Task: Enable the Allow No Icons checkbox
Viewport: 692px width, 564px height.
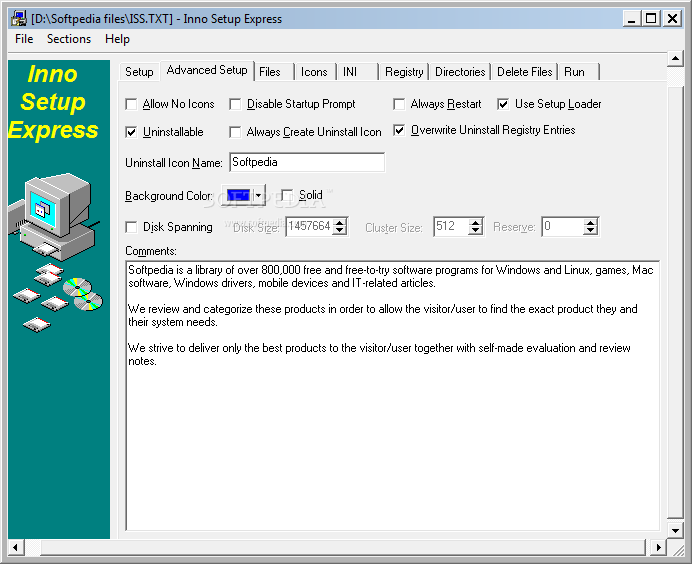Action: [x=131, y=104]
